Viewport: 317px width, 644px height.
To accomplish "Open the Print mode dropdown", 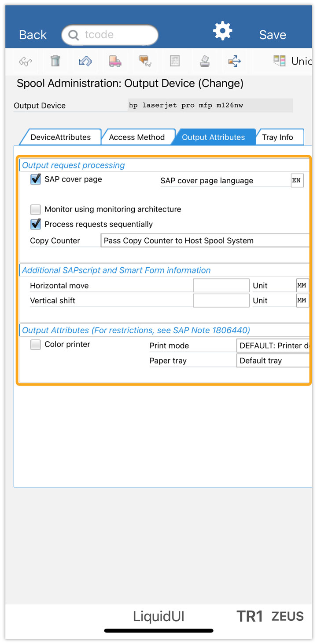I will (x=273, y=346).
